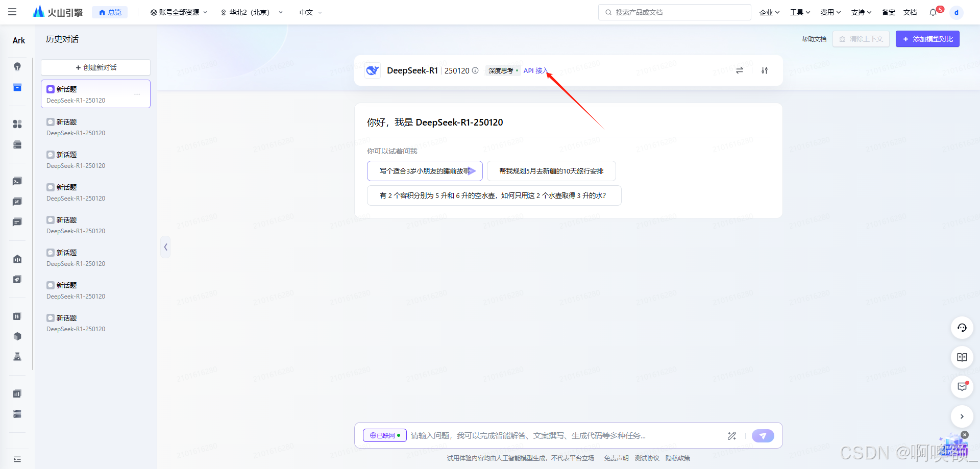Choose the 睡前故事 suggested prompt
The width and height of the screenshot is (980, 469).
(425, 171)
